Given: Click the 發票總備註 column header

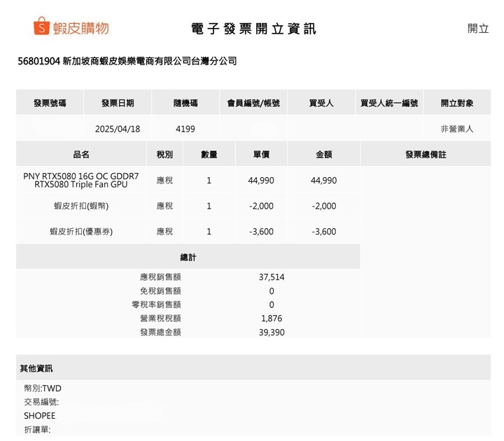Looking at the screenshot, I should pos(426,155).
